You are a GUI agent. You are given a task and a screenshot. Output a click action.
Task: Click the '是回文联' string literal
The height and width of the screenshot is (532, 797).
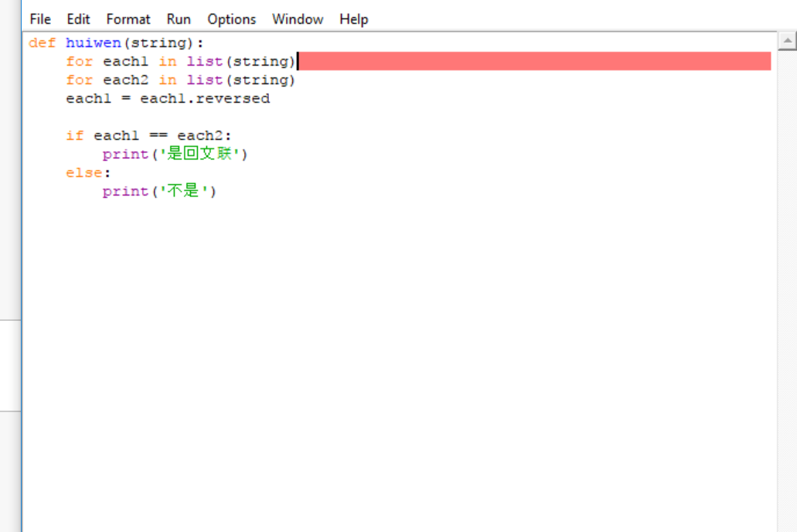point(203,155)
